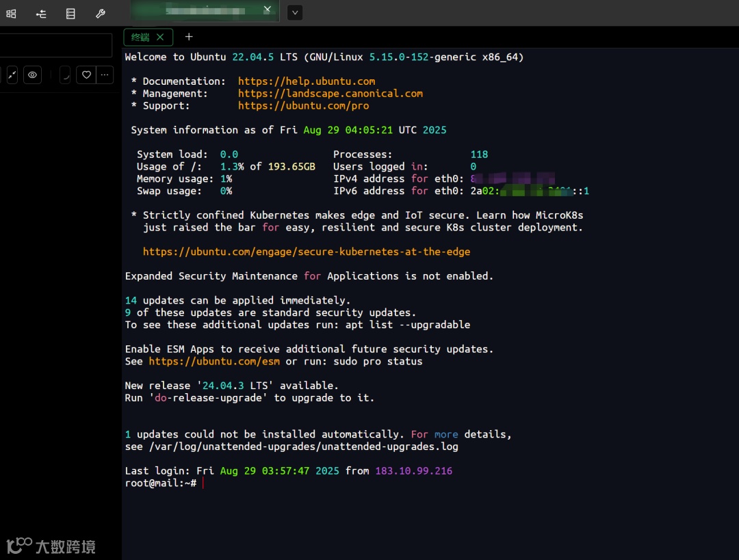Close the 终端 tab

(x=160, y=37)
